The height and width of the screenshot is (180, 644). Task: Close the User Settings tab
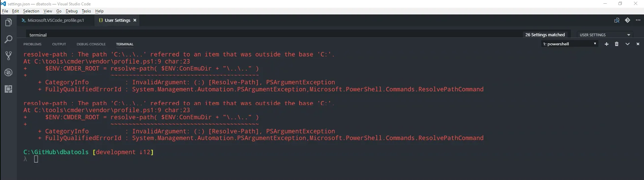click(135, 20)
